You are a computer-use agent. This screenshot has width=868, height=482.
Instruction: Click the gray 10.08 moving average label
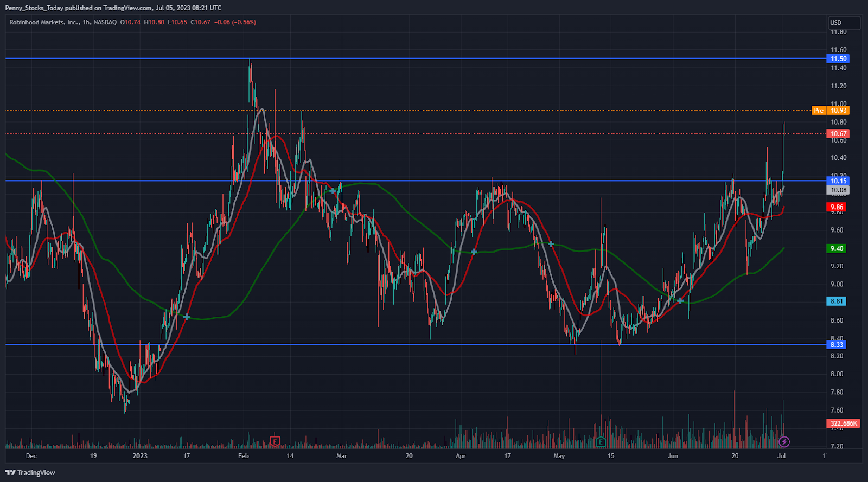[838, 190]
